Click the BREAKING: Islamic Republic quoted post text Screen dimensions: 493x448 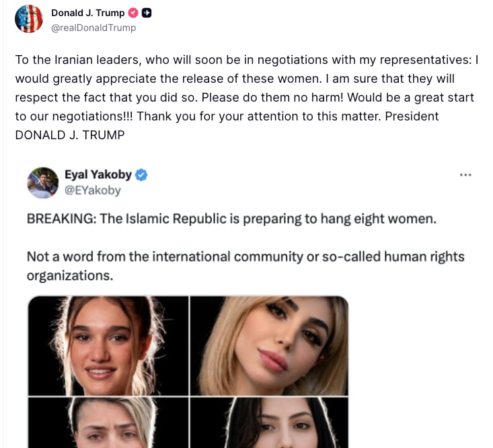[x=232, y=219]
